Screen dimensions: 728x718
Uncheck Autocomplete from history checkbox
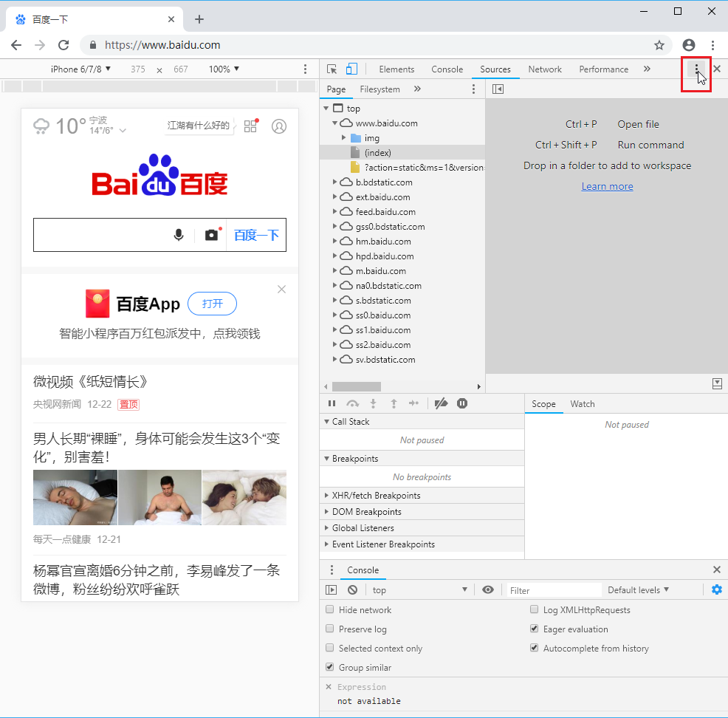point(535,648)
